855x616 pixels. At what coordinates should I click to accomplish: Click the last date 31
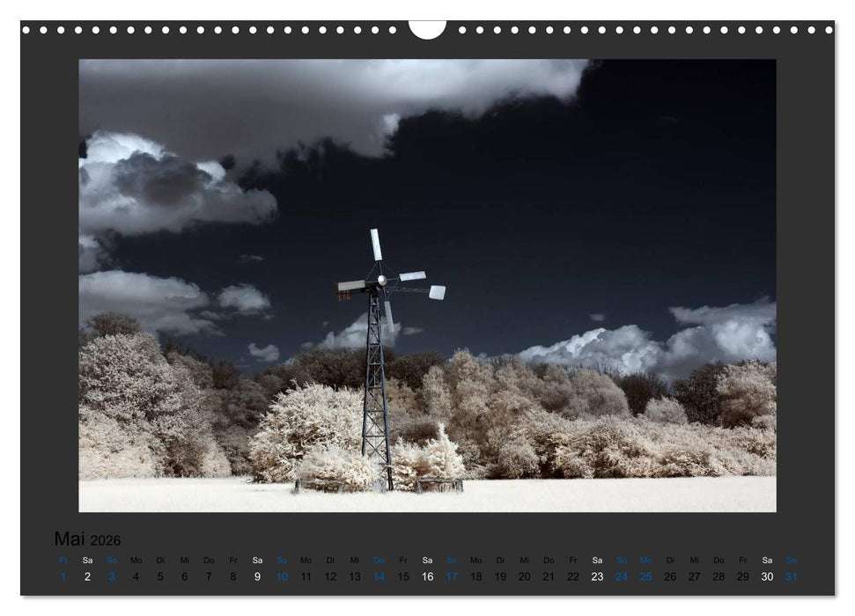pyautogui.click(x=792, y=576)
